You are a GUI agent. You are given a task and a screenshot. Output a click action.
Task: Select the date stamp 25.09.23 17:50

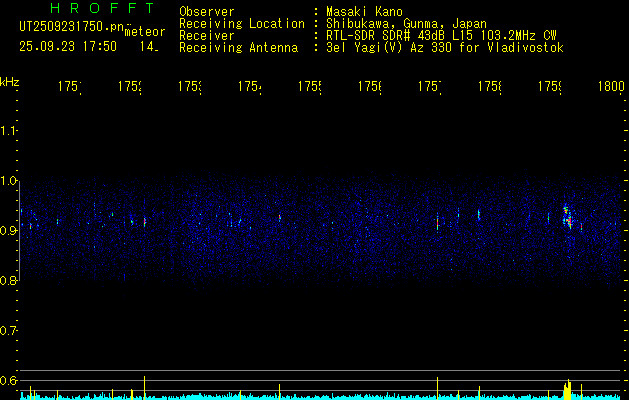(x=68, y=47)
